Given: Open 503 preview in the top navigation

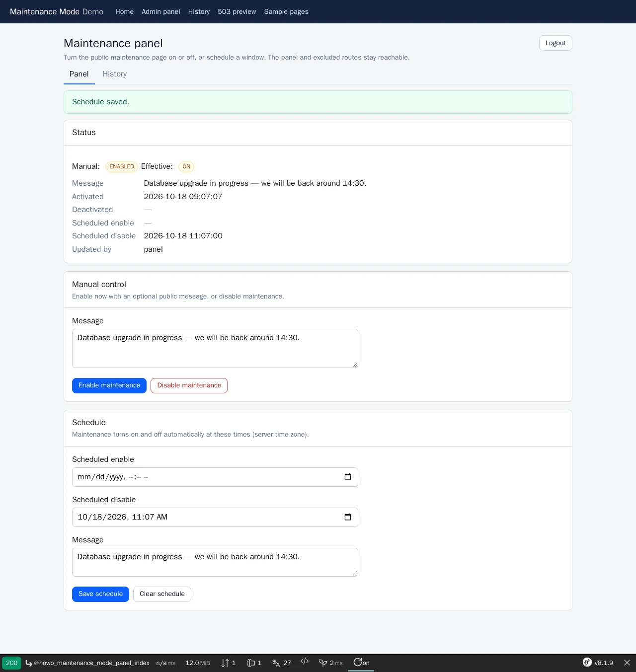Looking at the screenshot, I should click(x=237, y=11).
